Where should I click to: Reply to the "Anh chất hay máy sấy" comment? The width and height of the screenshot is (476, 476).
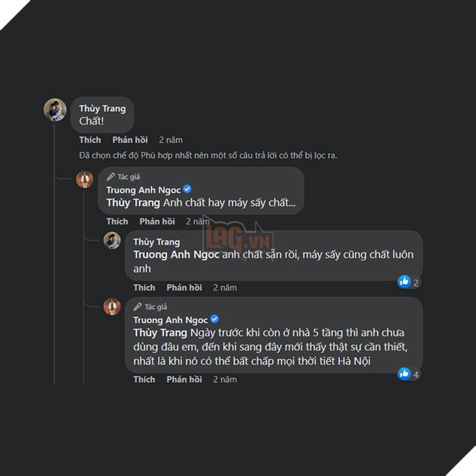157,221
